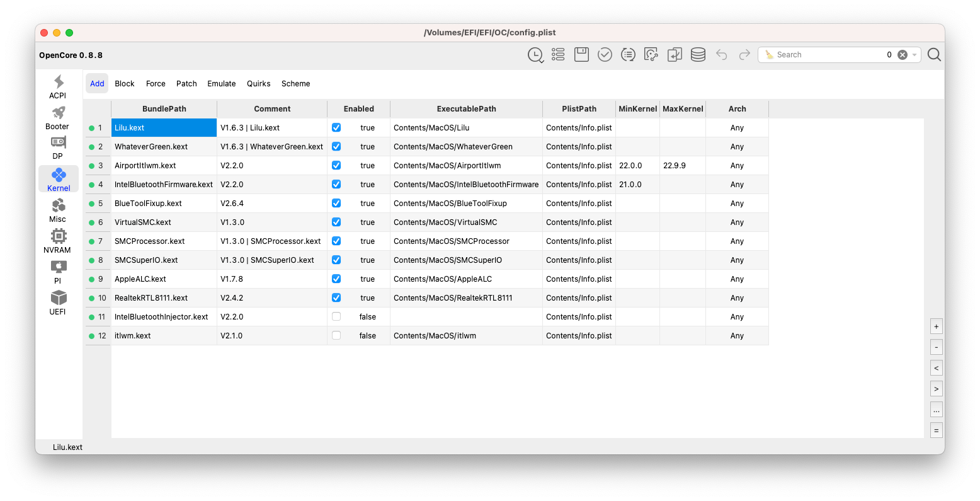Image resolution: width=980 pixels, height=501 pixels.
Task: Click the BundlePath column header
Action: (164, 108)
